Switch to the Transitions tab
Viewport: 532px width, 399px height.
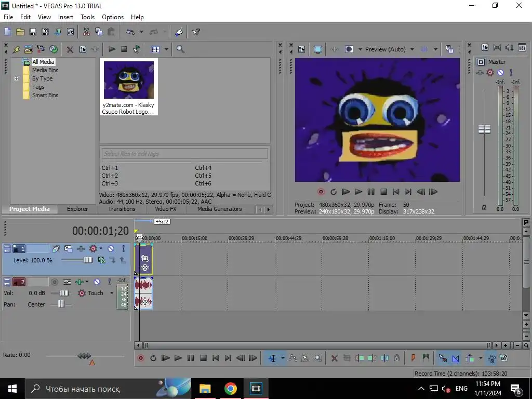point(122,209)
